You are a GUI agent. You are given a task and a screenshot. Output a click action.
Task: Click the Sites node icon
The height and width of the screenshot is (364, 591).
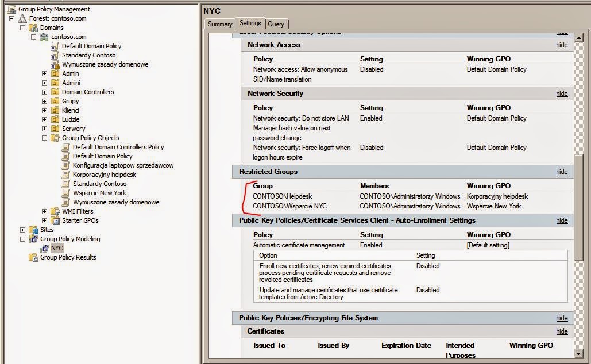[33, 230]
